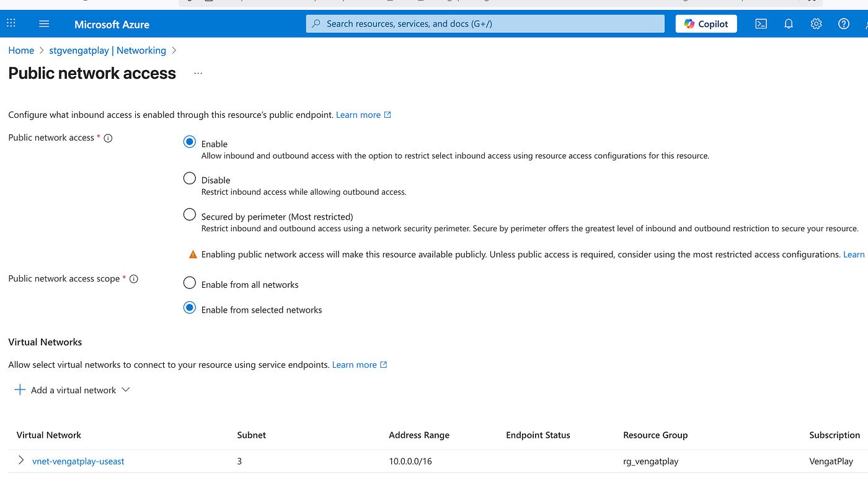Image resolution: width=868 pixels, height=488 pixels.
Task: Click the Add a virtual network label
Action: pos(74,390)
